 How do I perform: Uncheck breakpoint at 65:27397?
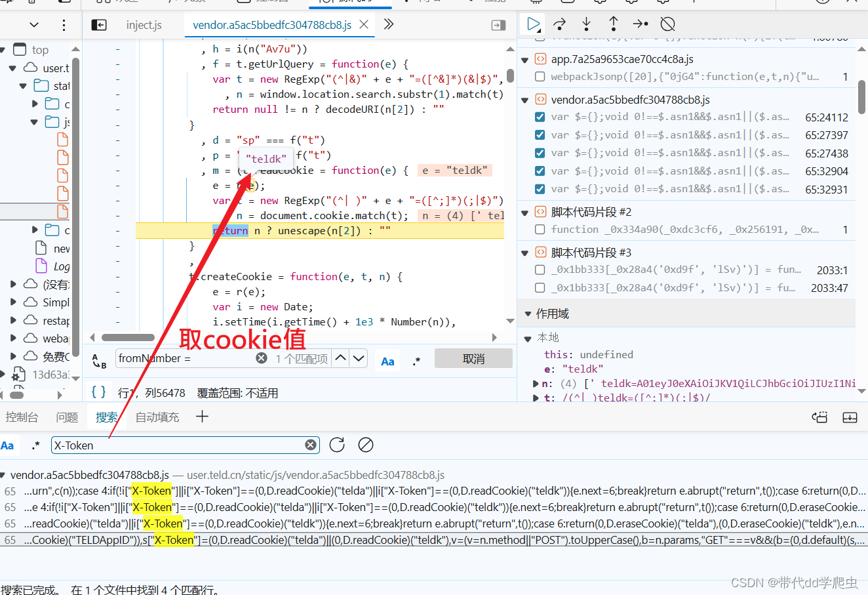click(x=540, y=135)
